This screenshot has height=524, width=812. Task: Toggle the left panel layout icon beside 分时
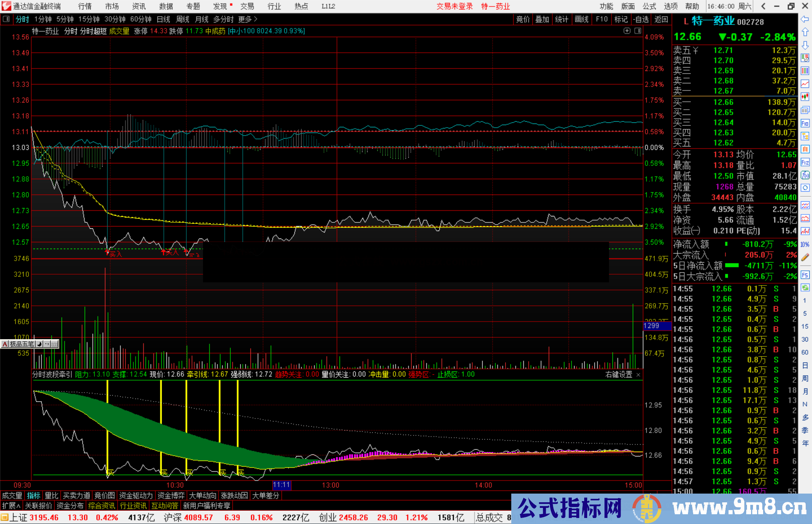[x=6, y=19]
